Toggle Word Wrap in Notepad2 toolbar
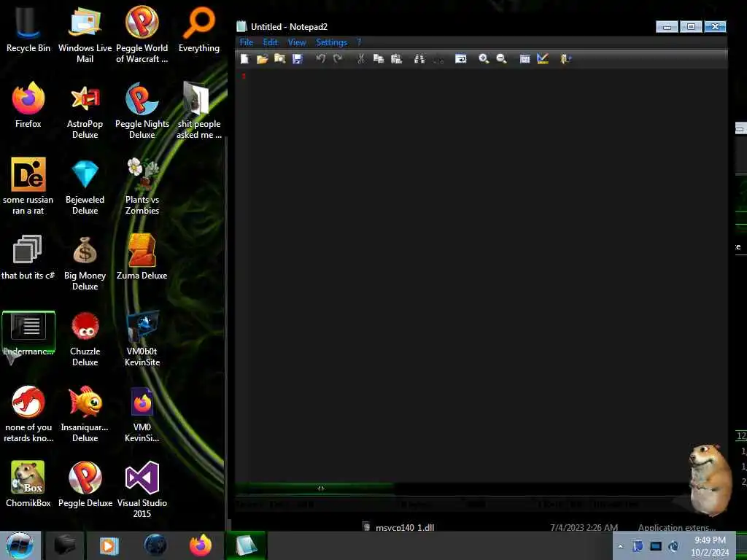This screenshot has width=747, height=560. tap(461, 58)
